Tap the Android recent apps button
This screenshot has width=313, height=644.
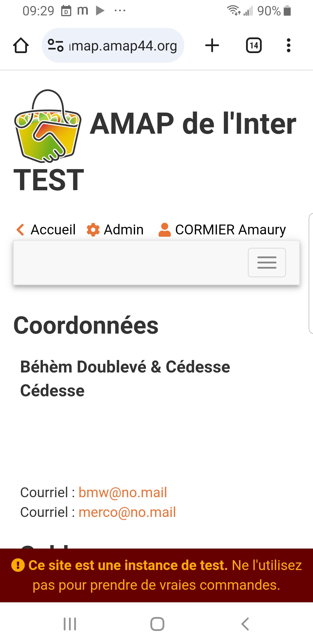pyautogui.click(x=70, y=624)
